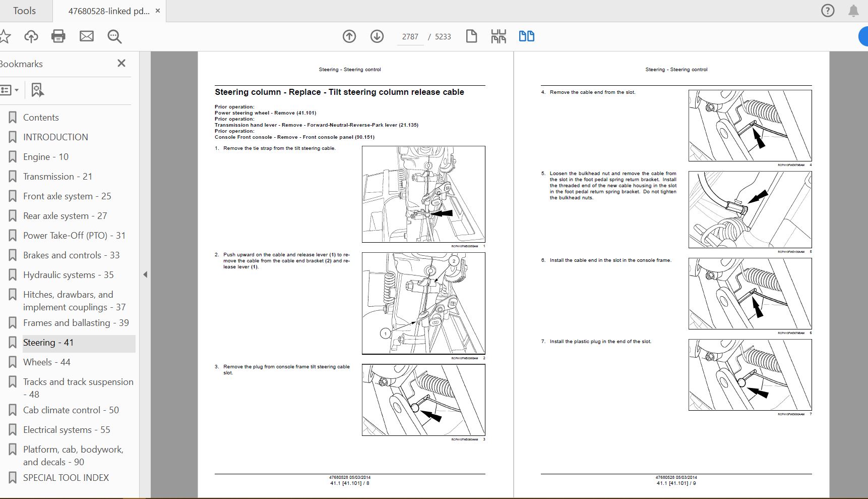Open bookmark options dropdown menu
Image resolution: width=868 pixels, height=499 pixels.
click(x=10, y=90)
